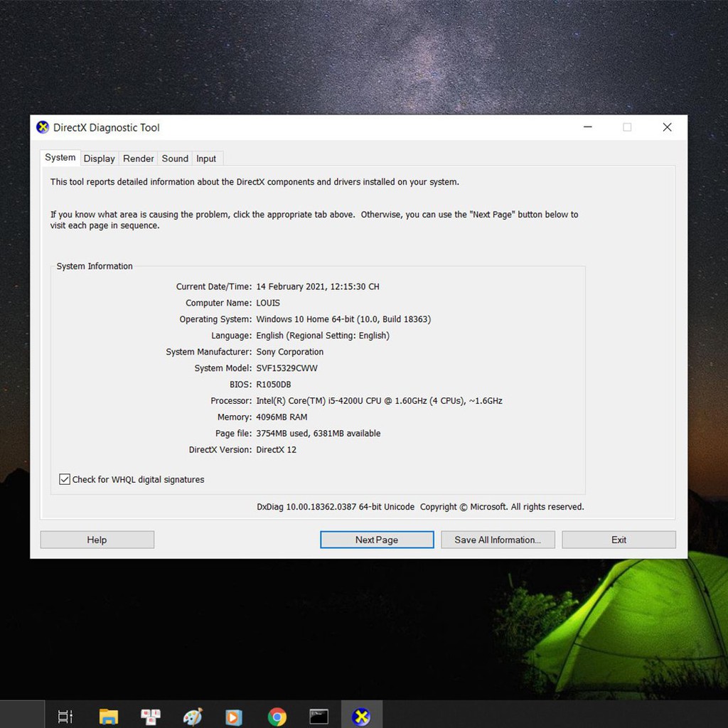Click the Help button
This screenshot has width=728, height=728.
[x=97, y=540]
